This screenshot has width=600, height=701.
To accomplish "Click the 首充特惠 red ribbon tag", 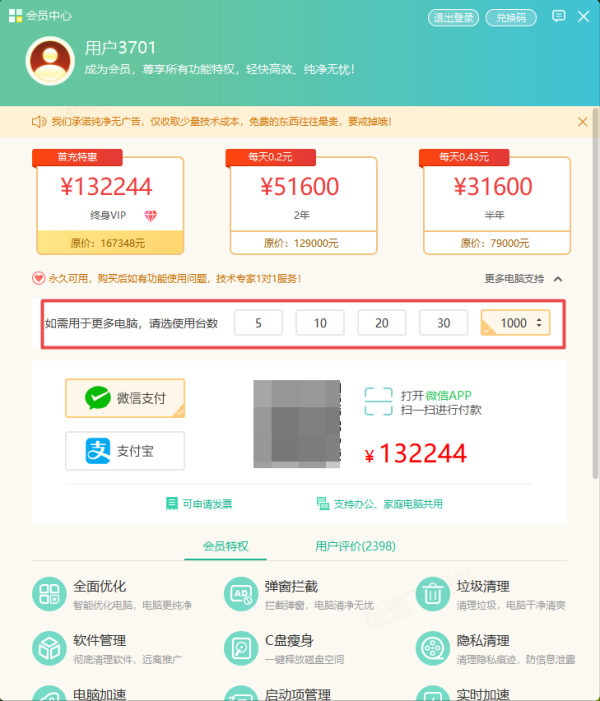I will 77,157.
